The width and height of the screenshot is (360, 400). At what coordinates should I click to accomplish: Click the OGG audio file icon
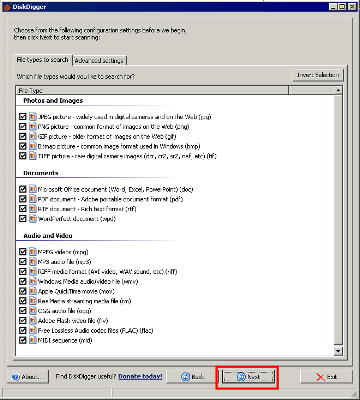pyautogui.click(x=32, y=310)
